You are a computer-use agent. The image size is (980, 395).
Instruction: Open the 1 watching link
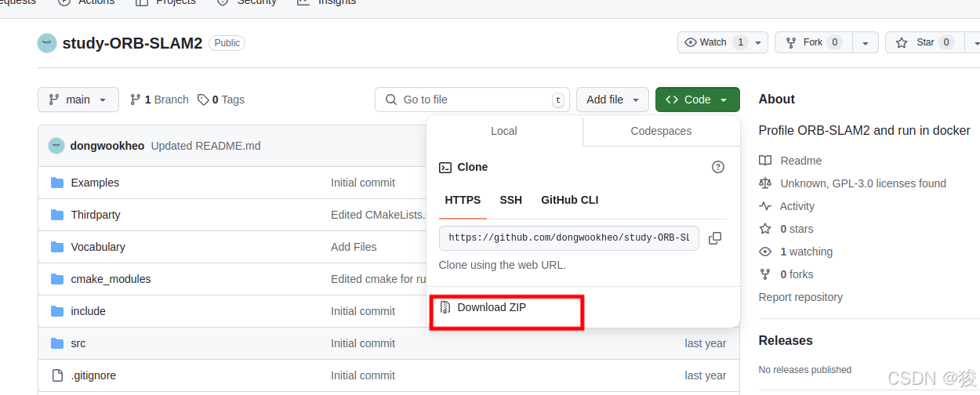coord(806,252)
